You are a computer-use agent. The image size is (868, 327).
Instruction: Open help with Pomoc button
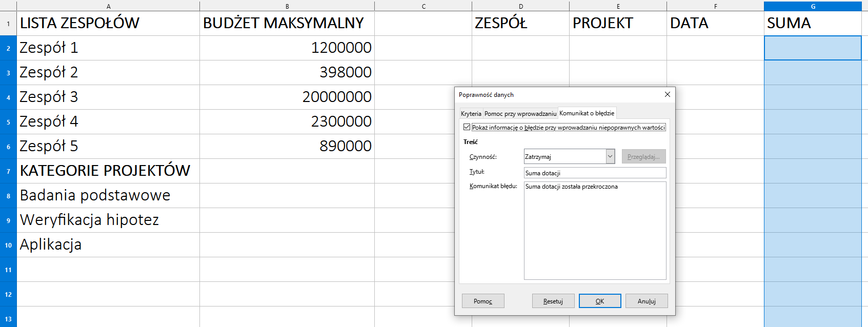tap(482, 301)
